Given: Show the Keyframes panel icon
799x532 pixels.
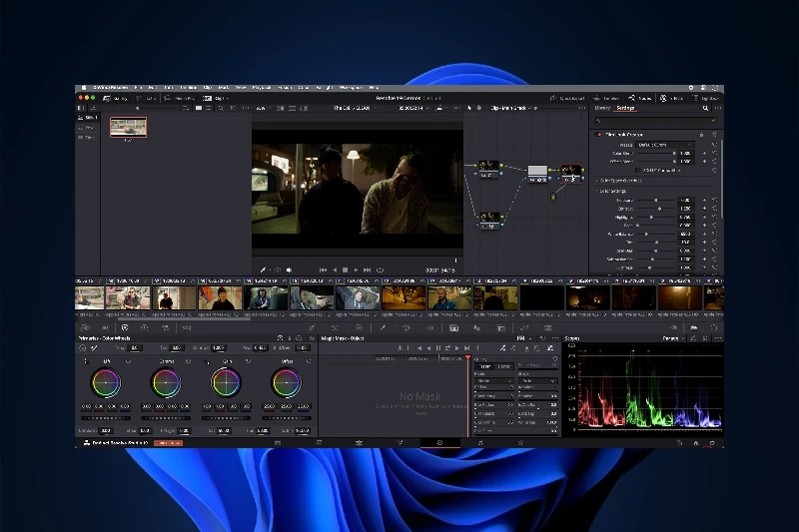Looking at the screenshot, I should pyautogui.click(x=673, y=327).
